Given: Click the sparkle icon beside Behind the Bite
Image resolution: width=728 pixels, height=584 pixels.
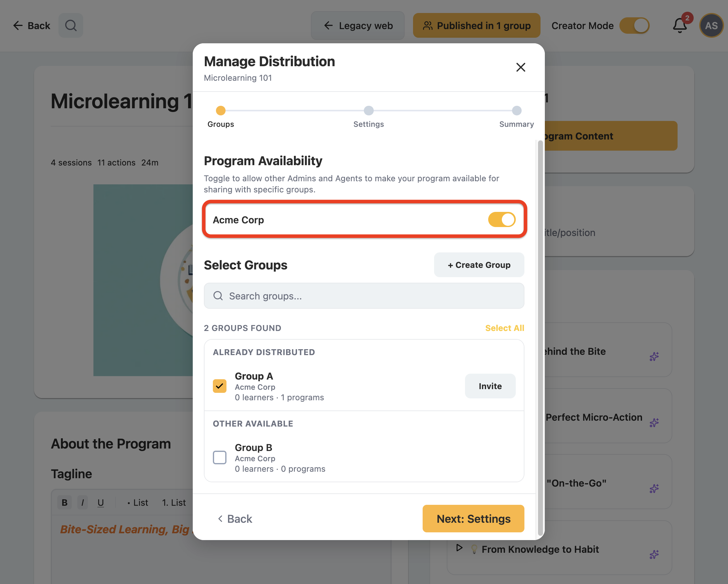Looking at the screenshot, I should (x=654, y=356).
